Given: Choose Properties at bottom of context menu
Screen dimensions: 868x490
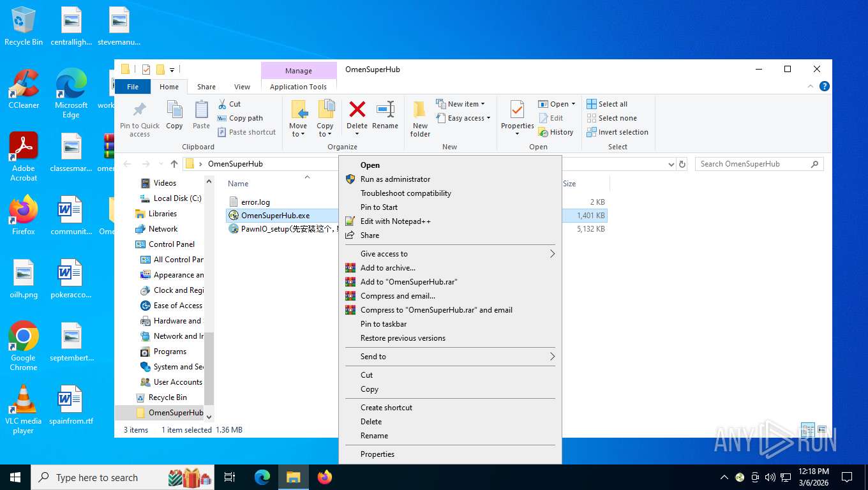Looking at the screenshot, I should pyautogui.click(x=377, y=454).
